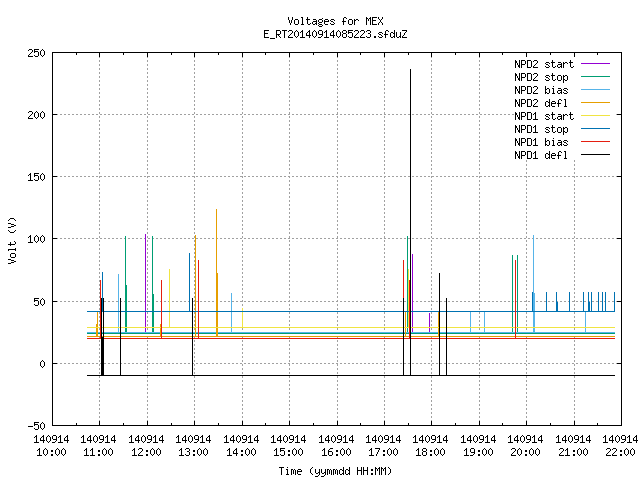The width and height of the screenshot is (640, 480).
Task: Click the 'Voltages for MEX' chart title
Action: point(335,21)
